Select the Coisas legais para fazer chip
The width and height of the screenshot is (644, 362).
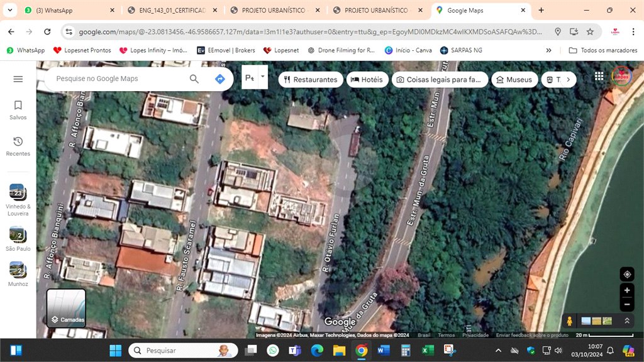440,80
